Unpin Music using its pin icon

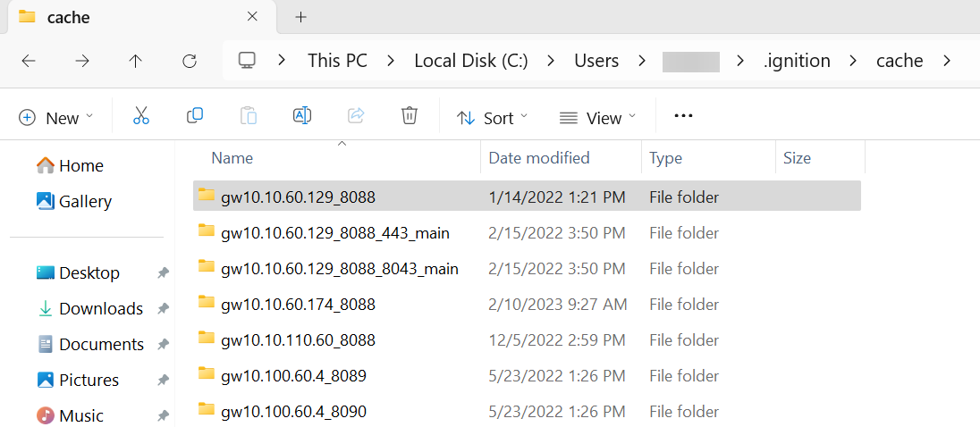163,415
